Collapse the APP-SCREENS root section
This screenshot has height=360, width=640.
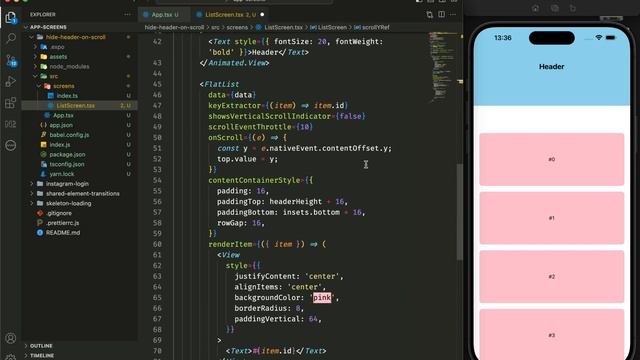coord(26,27)
